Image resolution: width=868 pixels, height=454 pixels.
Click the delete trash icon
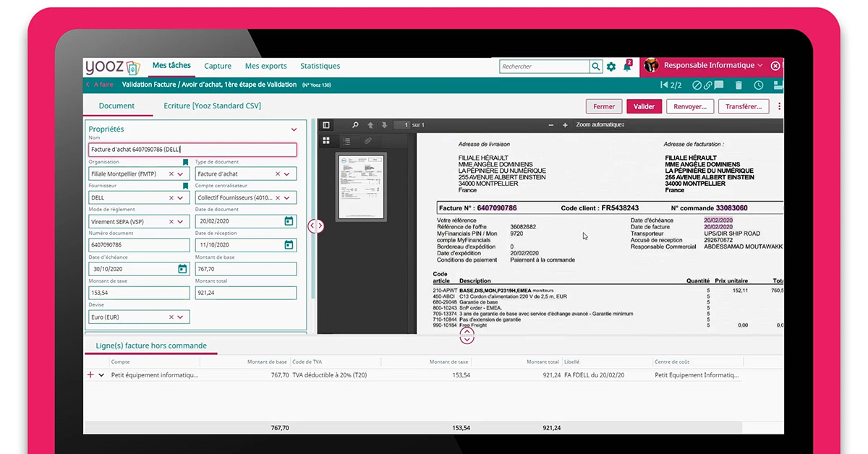[739, 85]
